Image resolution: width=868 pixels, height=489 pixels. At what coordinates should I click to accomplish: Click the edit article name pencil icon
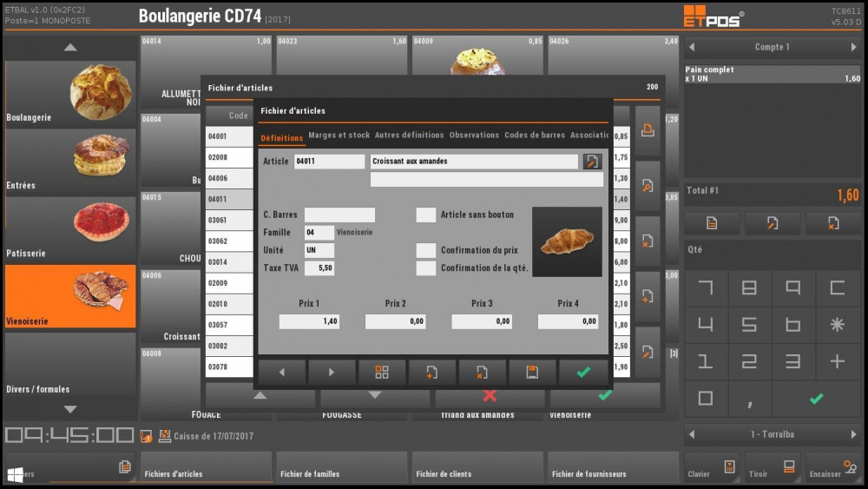(x=592, y=162)
